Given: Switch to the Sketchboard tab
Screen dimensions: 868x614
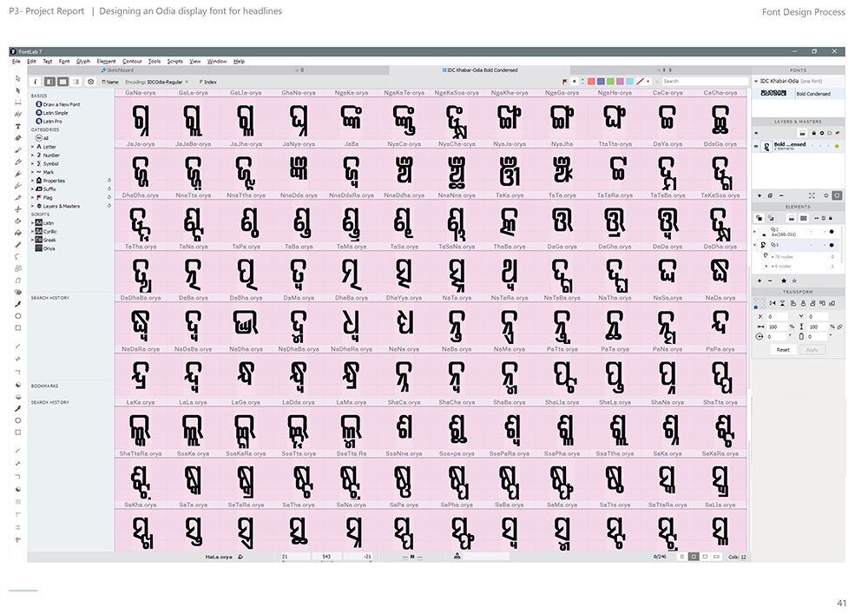Looking at the screenshot, I should pos(117,70).
